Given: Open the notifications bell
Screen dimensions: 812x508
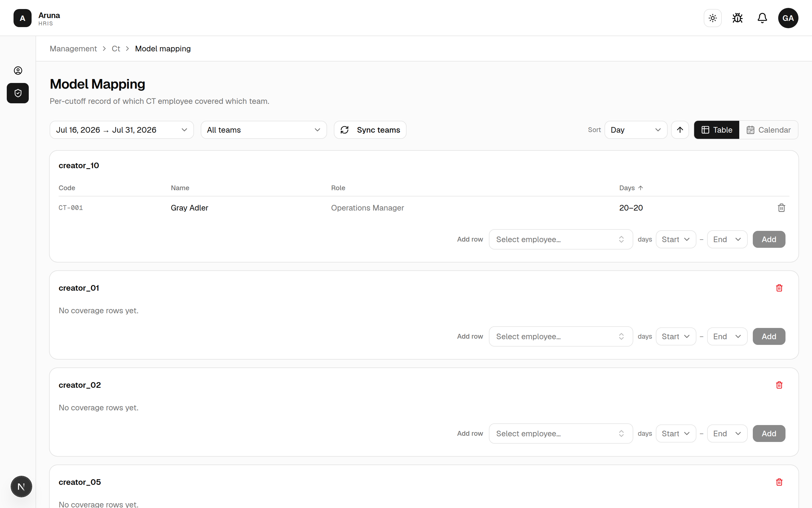Looking at the screenshot, I should coord(762,18).
